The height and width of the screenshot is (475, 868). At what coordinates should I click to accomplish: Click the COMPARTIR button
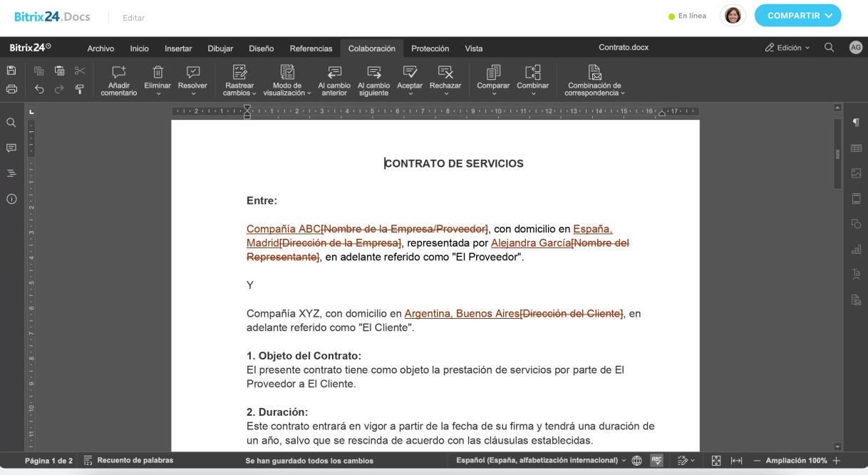point(797,16)
